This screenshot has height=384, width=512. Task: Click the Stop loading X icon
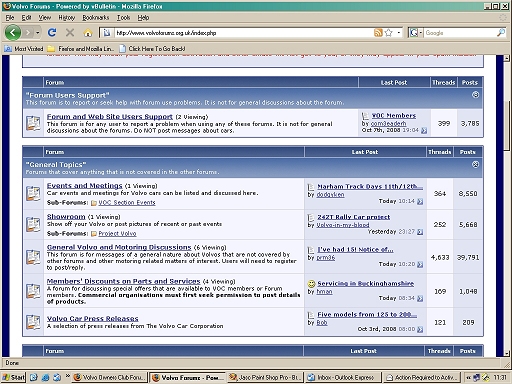point(70,32)
